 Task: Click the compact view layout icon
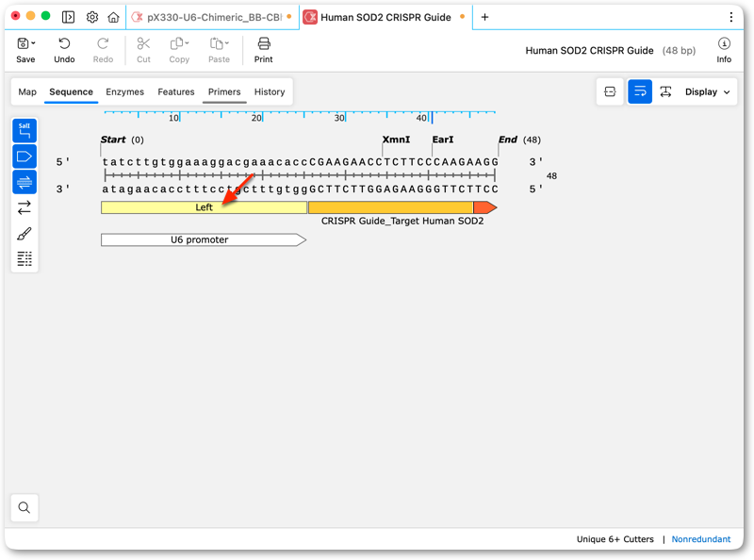tap(610, 91)
